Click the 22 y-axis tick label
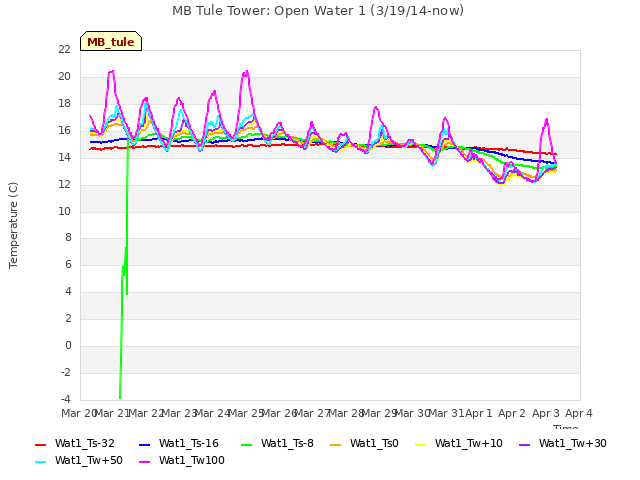This screenshot has width=640, height=480. 64,49
